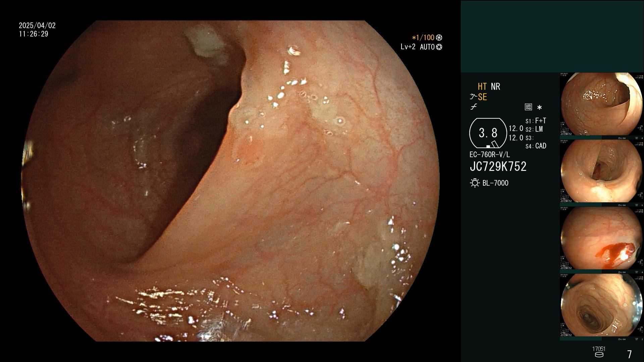The height and width of the screenshot is (362, 644).
Task: Click the S2: LM switch assignment
Action: click(x=534, y=129)
